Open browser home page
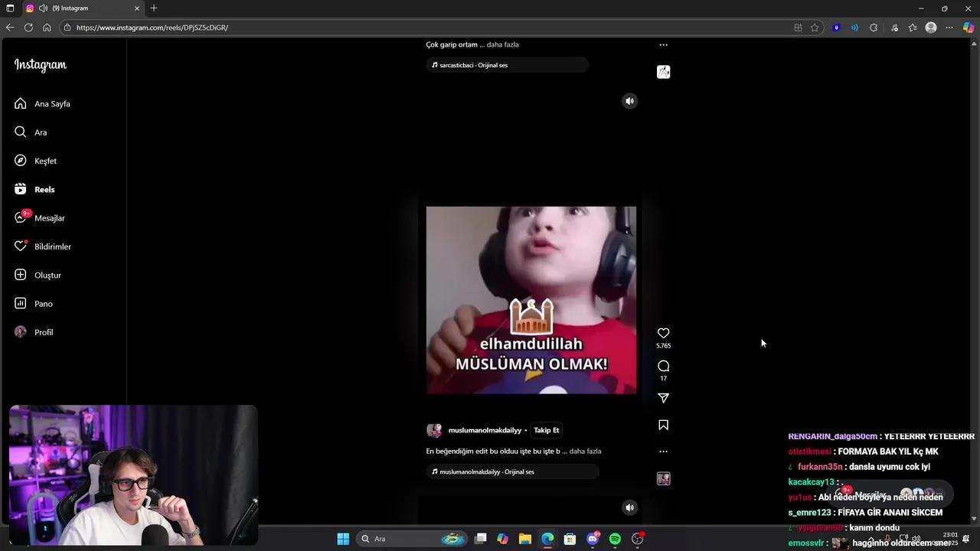This screenshot has height=551, width=980. (x=47, y=28)
